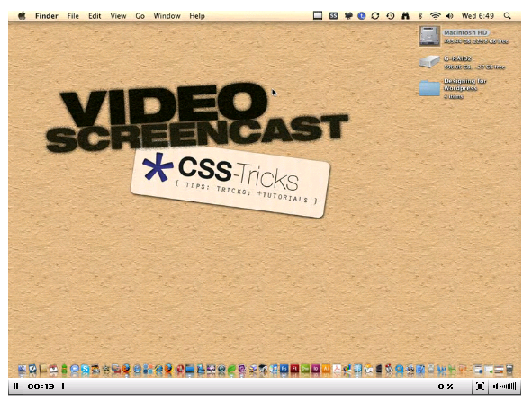Launch Dreamweaver from the Dock

pos(305,369)
